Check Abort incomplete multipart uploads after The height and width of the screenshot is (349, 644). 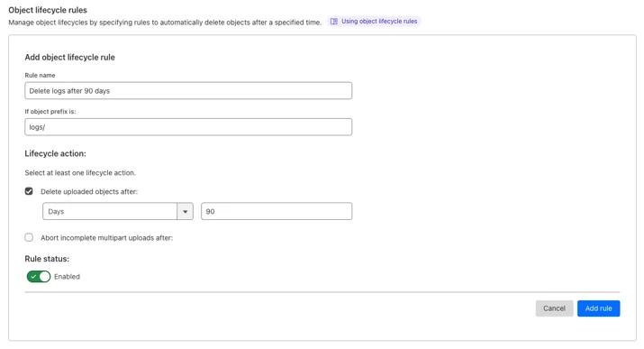pos(29,237)
